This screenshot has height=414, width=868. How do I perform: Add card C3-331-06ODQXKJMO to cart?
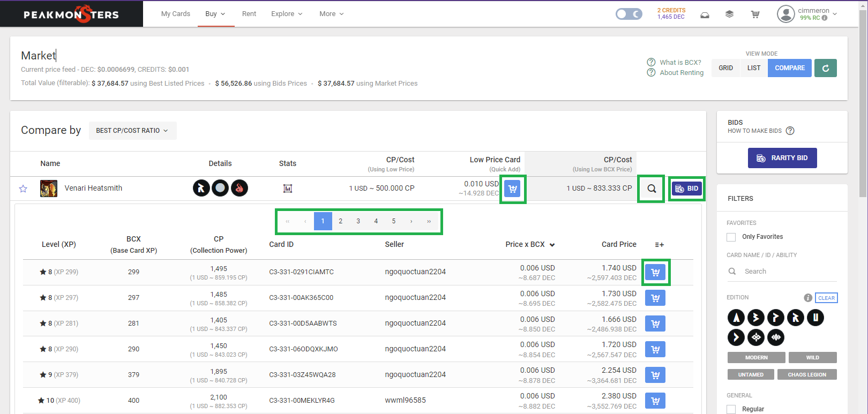pyautogui.click(x=655, y=349)
